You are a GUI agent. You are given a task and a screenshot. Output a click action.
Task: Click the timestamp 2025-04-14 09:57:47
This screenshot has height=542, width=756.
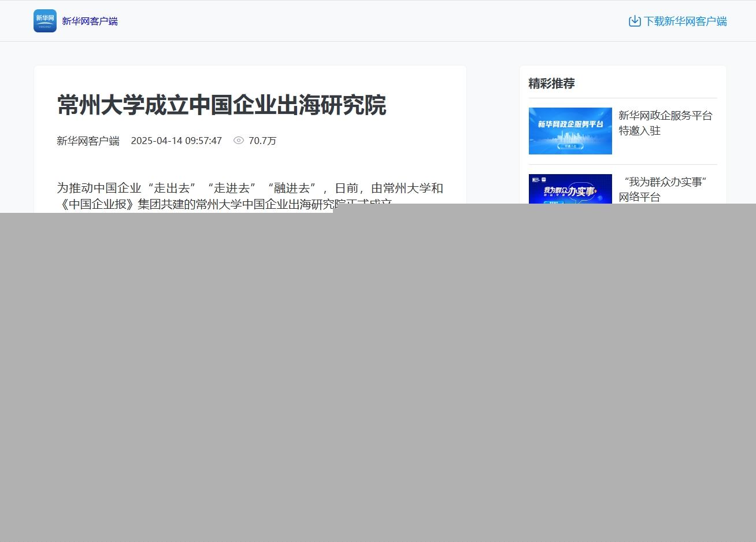[176, 141]
